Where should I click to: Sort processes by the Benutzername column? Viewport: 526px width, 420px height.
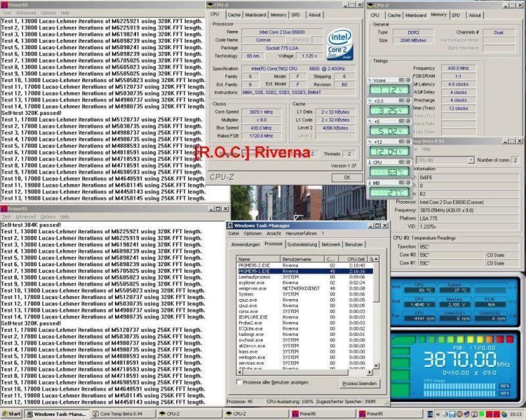(302, 259)
